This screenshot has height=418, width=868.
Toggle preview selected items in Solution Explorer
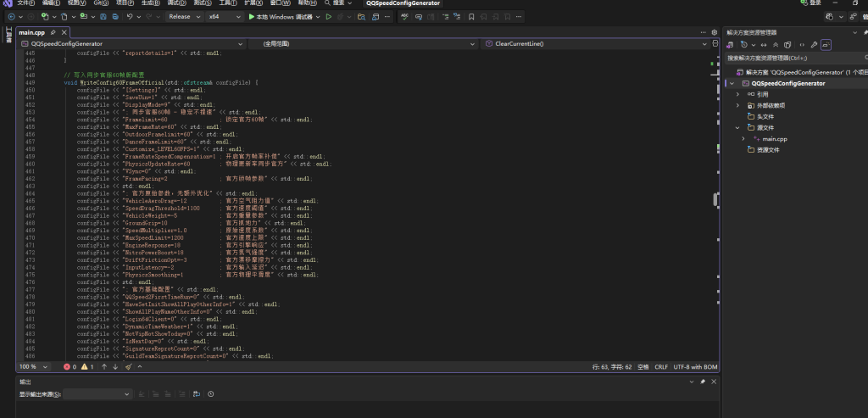(826, 44)
